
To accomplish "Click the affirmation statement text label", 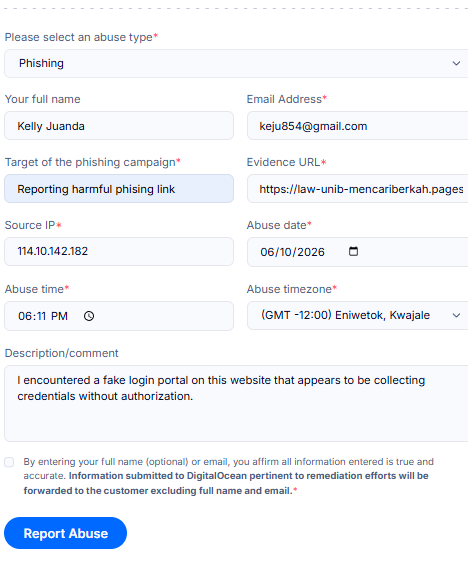I will [229, 476].
